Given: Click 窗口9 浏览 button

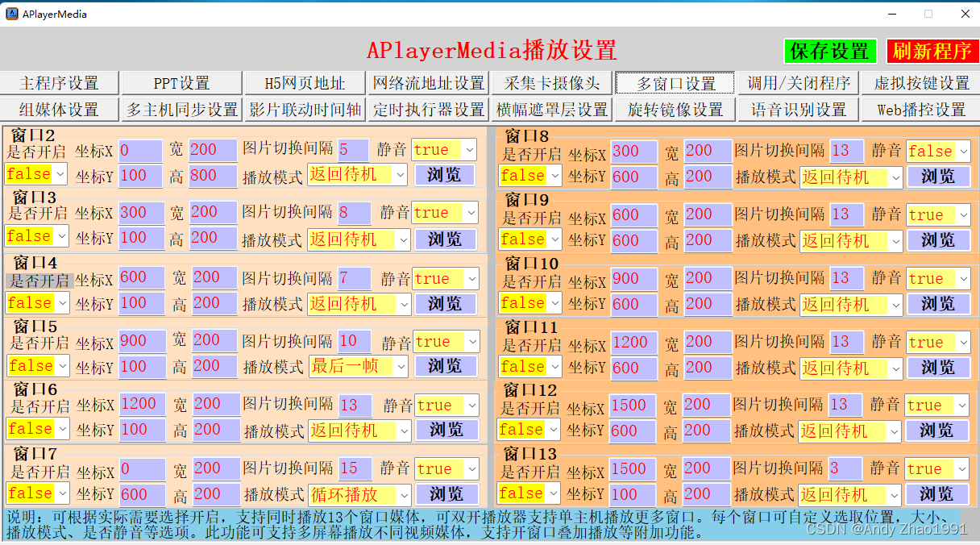Looking at the screenshot, I should 938,240.
